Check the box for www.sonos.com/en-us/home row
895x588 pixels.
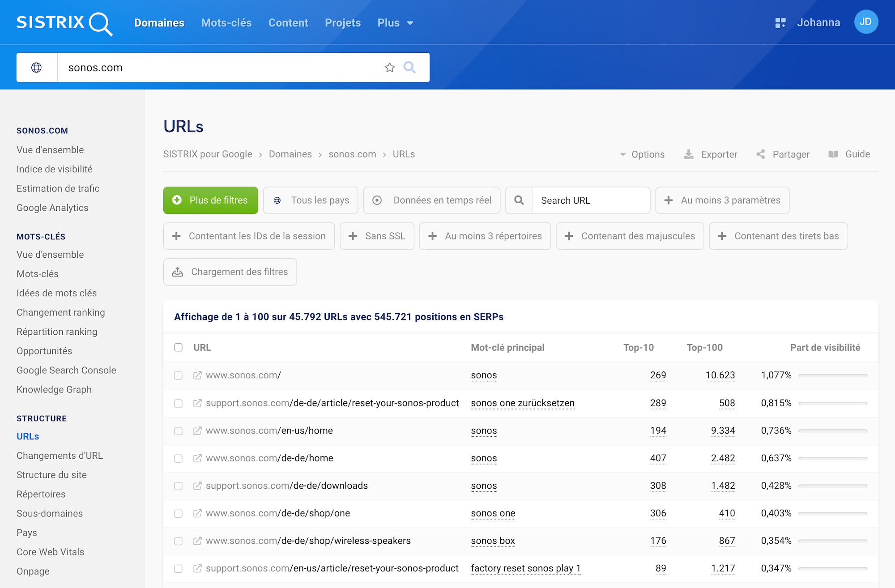[x=178, y=431]
